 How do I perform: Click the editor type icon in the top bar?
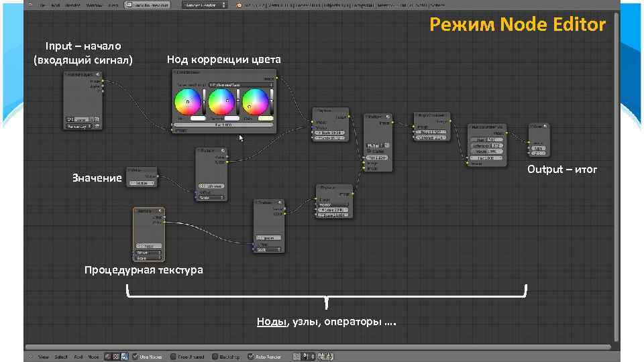[30, 5]
